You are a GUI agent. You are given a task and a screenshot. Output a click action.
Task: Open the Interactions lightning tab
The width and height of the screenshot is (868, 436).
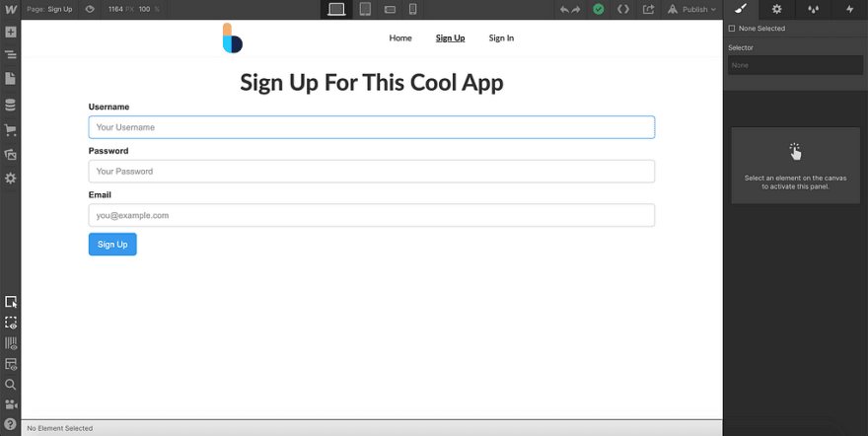pos(849,10)
